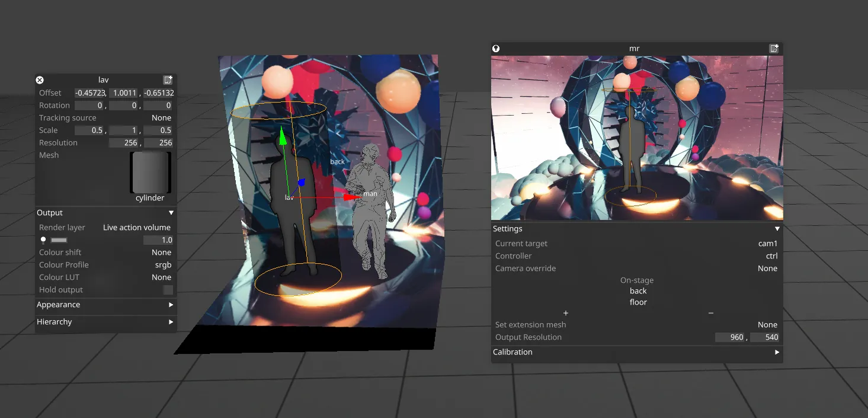Expand the Appearance section
Screen dimensions: 868x418
coord(171,305)
